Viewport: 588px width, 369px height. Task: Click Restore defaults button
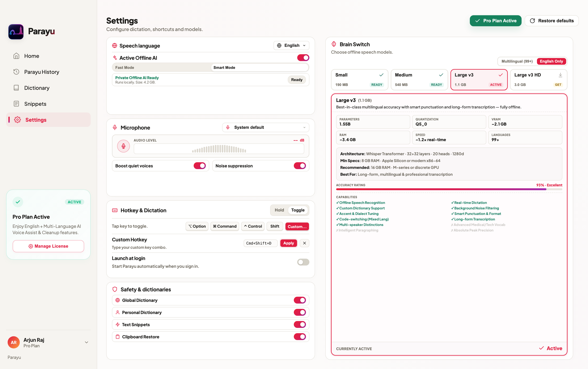click(552, 21)
